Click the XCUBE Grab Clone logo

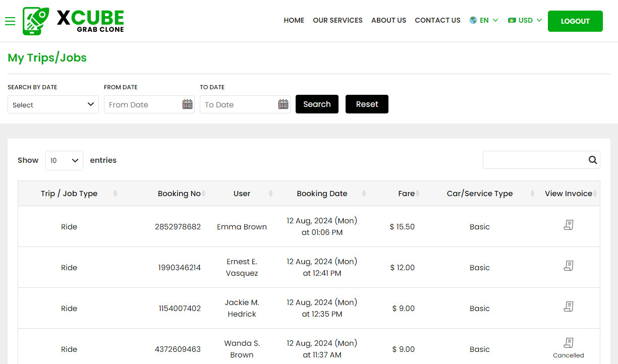74,21
